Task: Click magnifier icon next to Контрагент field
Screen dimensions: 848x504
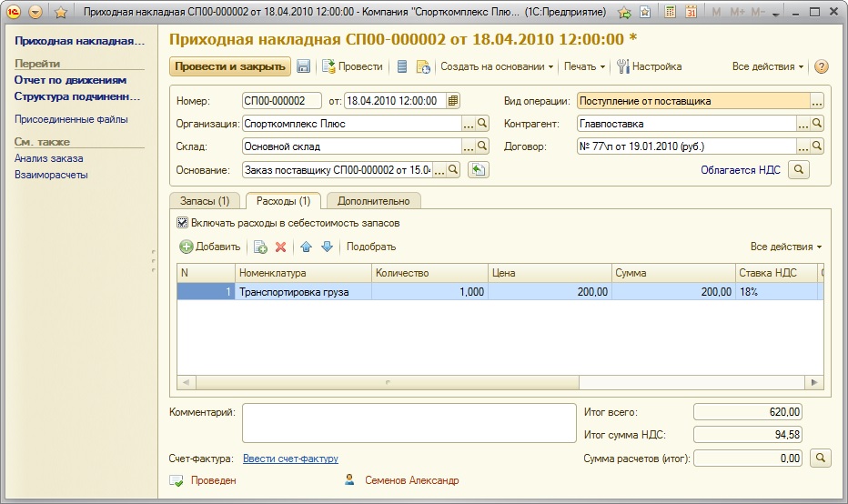Action: point(817,124)
